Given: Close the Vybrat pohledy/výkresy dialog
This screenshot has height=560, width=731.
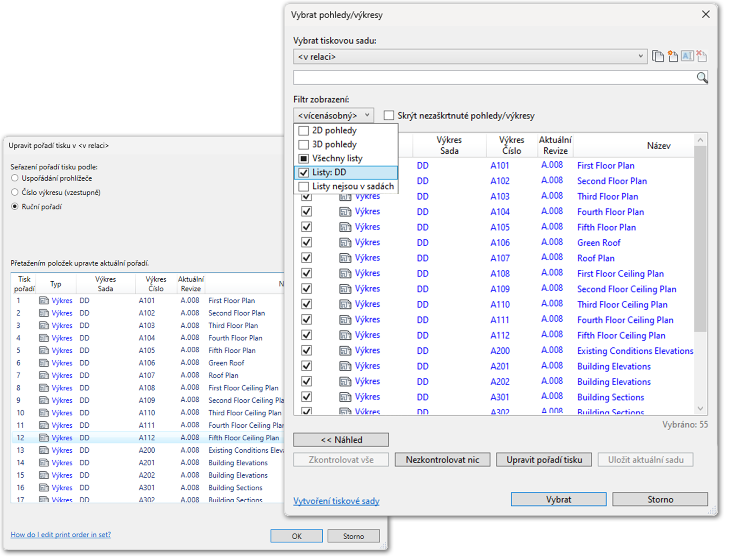Looking at the screenshot, I should click(x=706, y=14).
